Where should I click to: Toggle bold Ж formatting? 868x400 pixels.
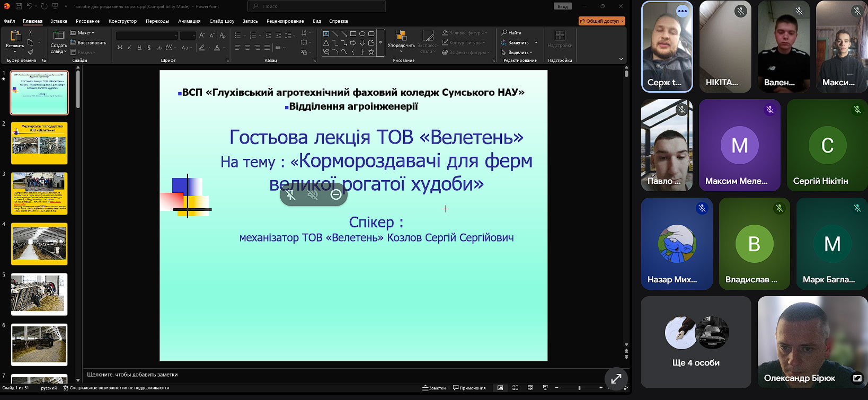coord(120,48)
